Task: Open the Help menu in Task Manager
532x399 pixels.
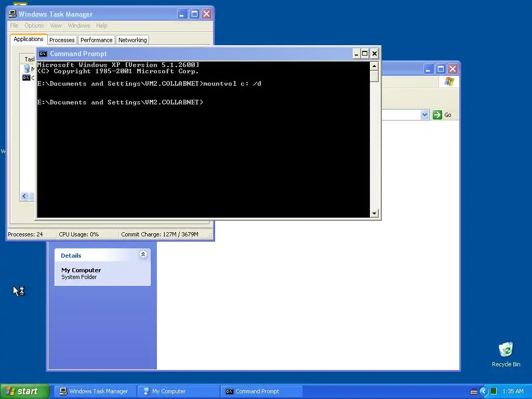Action: pos(101,25)
